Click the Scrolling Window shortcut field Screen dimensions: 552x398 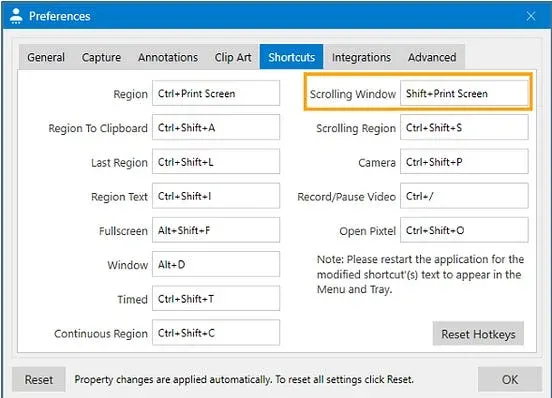pyautogui.click(x=464, y=93)
